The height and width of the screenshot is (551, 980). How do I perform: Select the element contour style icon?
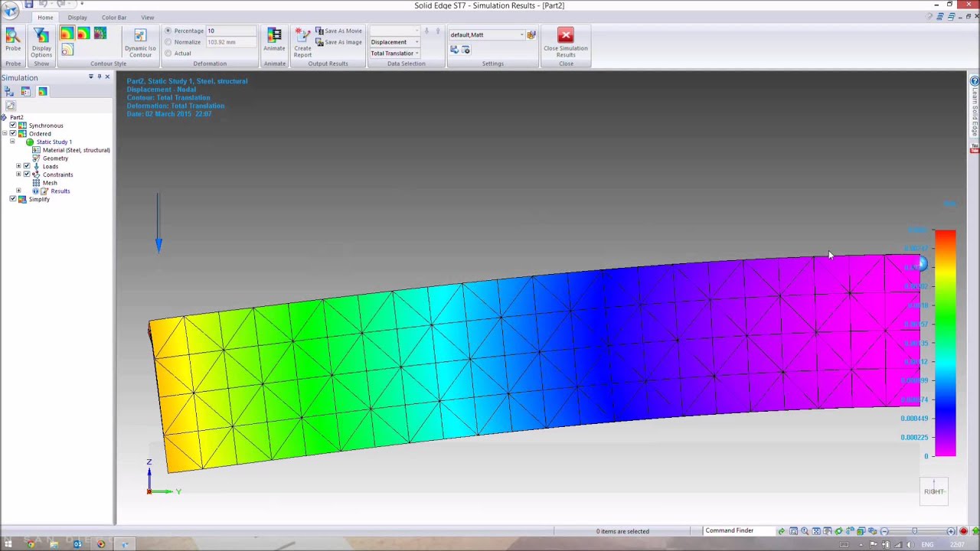100,34
